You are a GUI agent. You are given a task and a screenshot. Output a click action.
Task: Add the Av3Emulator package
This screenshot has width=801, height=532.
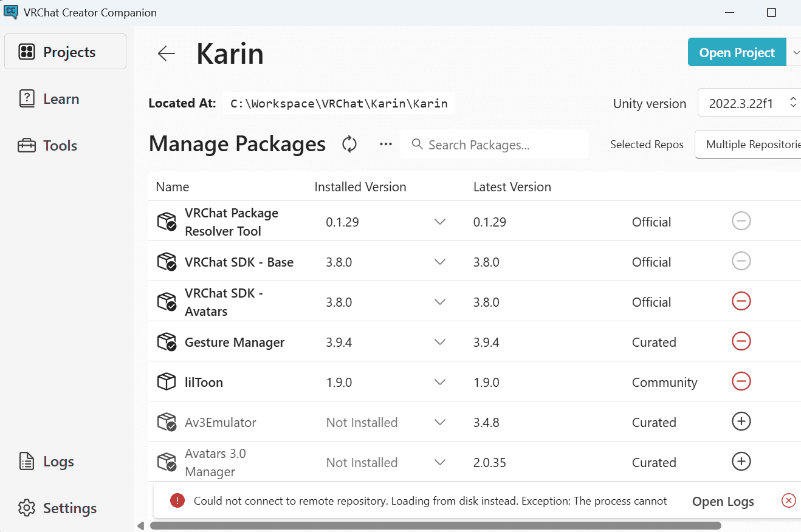click(741, 421)
